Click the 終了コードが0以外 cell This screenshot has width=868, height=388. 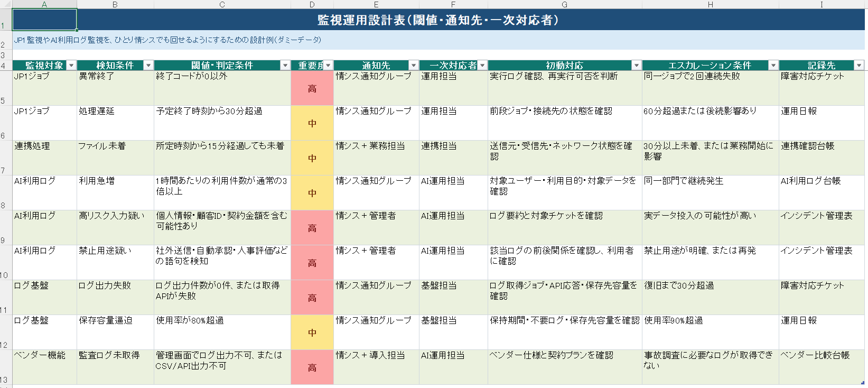[x=222, y=88]
